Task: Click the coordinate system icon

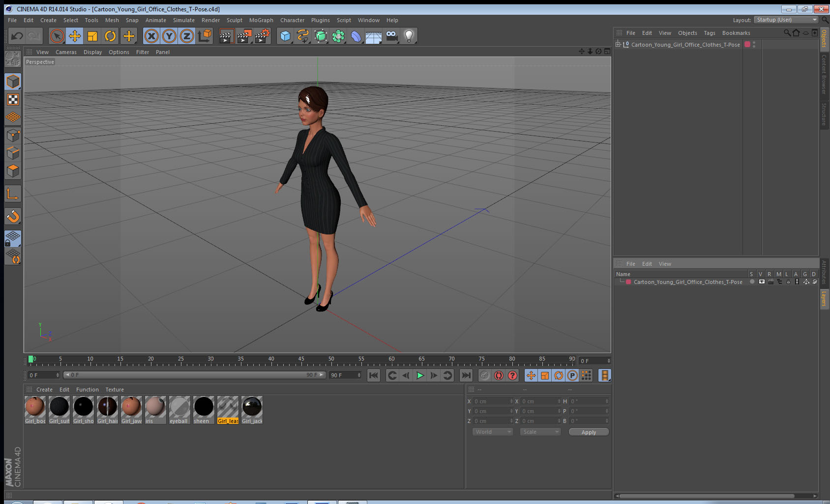Action: click(205, 36)
